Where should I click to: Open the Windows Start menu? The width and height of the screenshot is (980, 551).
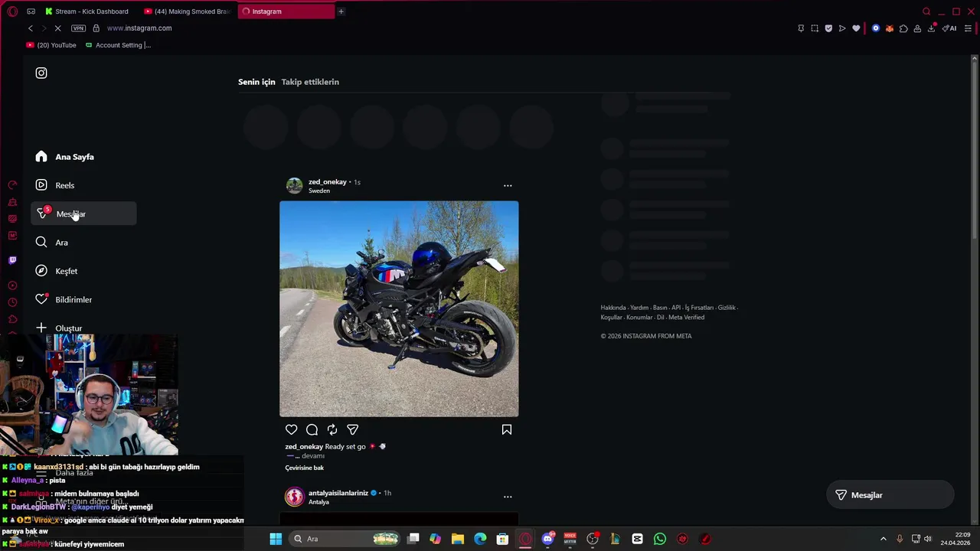[276, 539]
